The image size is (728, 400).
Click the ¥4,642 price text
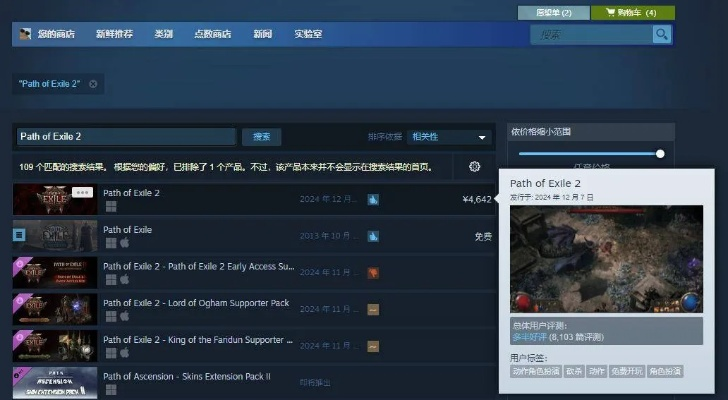477,200
